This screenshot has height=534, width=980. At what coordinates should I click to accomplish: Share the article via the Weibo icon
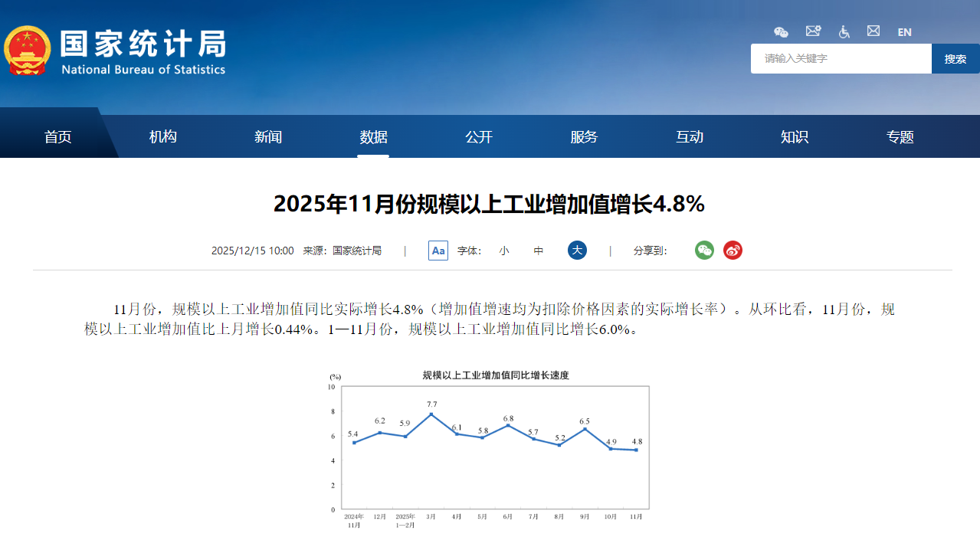coord(732,250)
